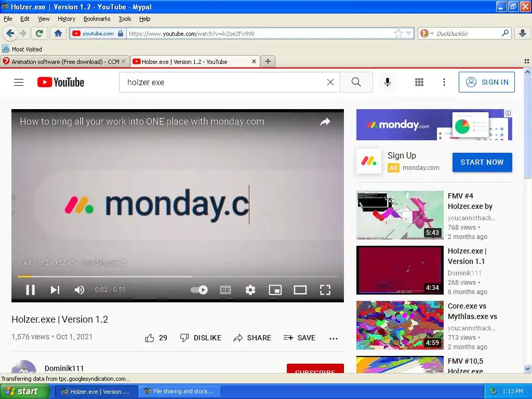This screenshot has height=399, width=532.
Task: Go back with the browser back arrow
Action: click(x=10, y=33)
